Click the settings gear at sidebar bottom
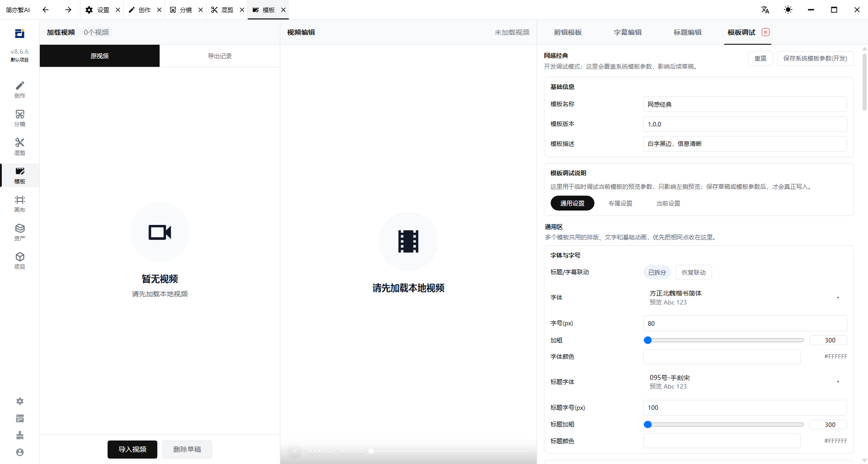 (x=20, y=401)
